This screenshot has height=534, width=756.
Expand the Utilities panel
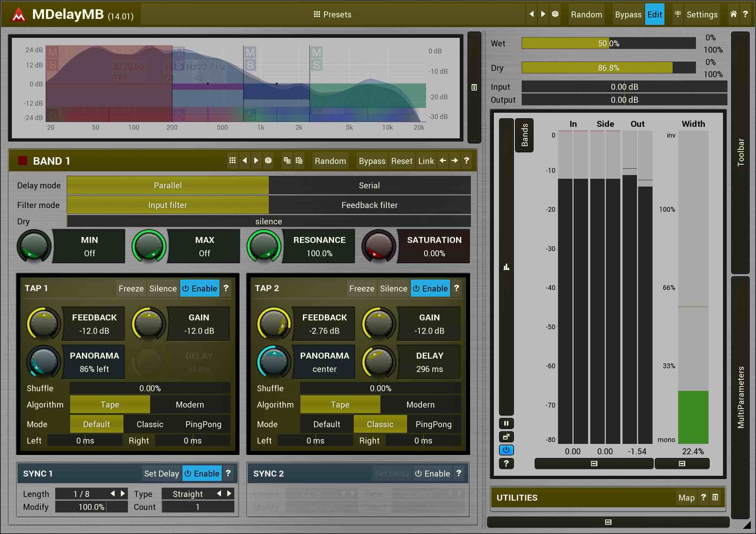715,497
